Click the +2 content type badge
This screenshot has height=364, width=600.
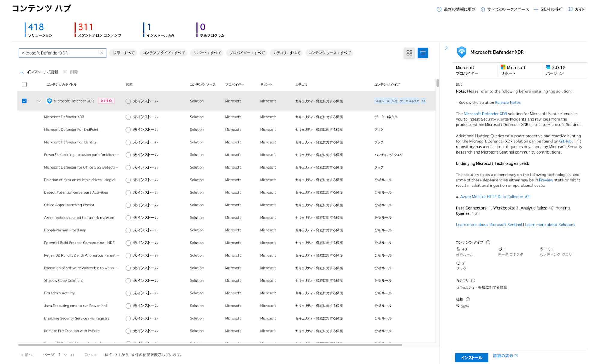[x=423, y=101]
